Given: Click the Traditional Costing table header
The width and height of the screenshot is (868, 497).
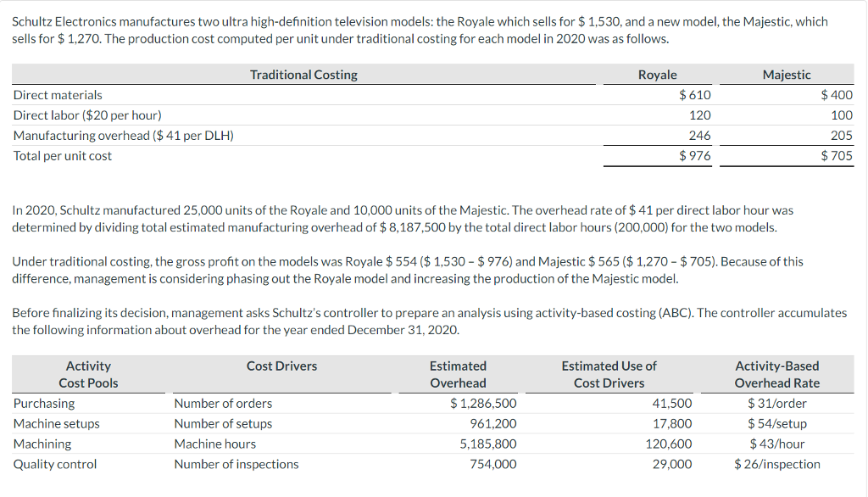Looking at the screenshot, I should coord(303,75).
